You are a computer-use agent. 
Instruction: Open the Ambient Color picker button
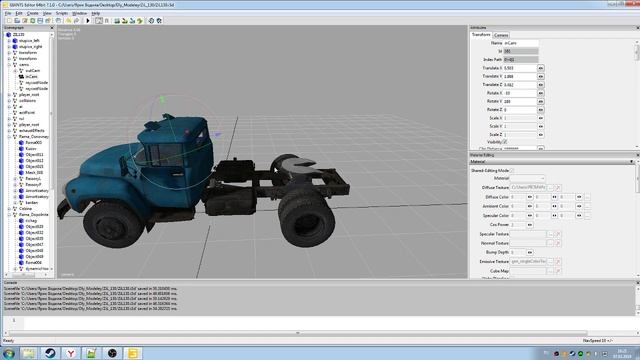click(x=587, y=206)
